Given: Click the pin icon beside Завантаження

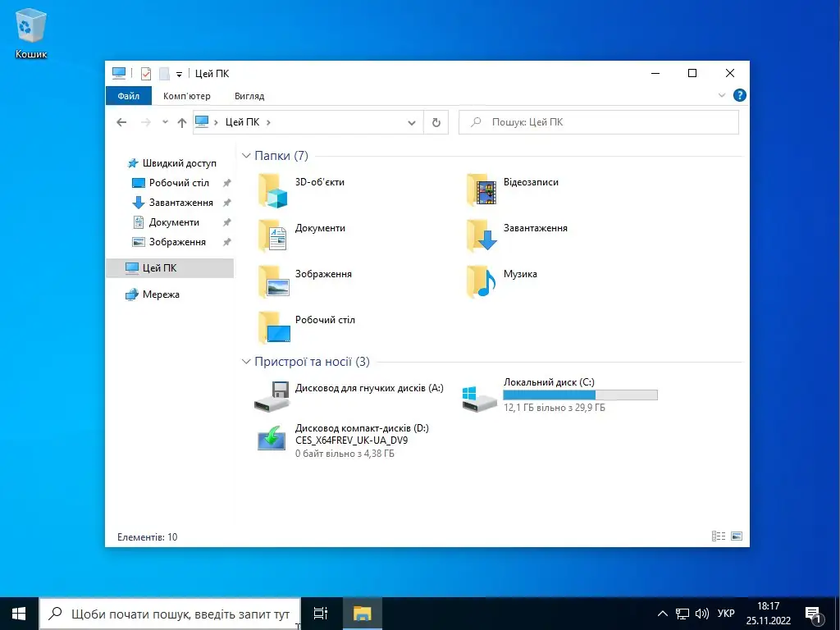Looking at the screenshot, I should pos(226,203).
